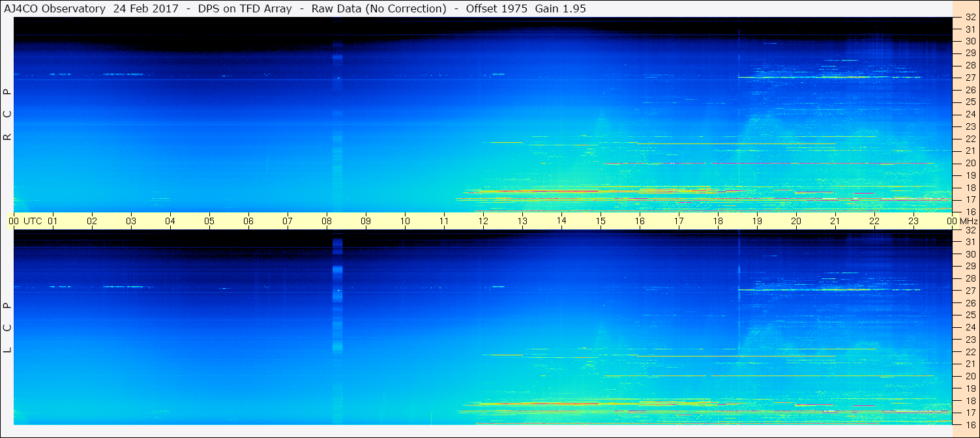The height and width of the screenshot is (438, 980).
Task: Click the LCP vertical panel label
Action: (x=7, y=328)
